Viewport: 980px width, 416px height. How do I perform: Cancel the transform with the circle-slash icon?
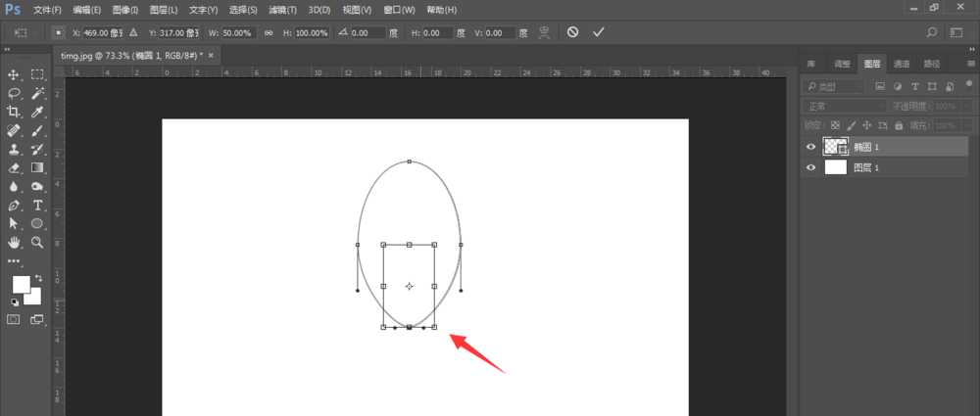[x=572, y=32]
